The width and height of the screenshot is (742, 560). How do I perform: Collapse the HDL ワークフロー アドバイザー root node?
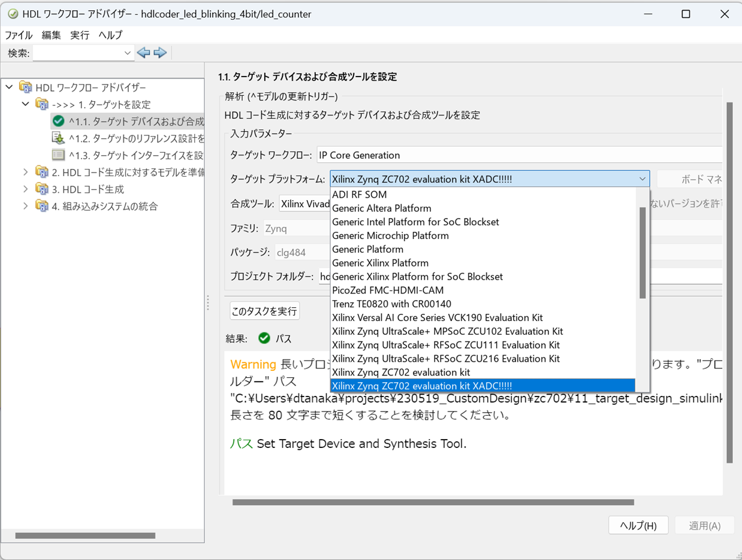(9, 87)
